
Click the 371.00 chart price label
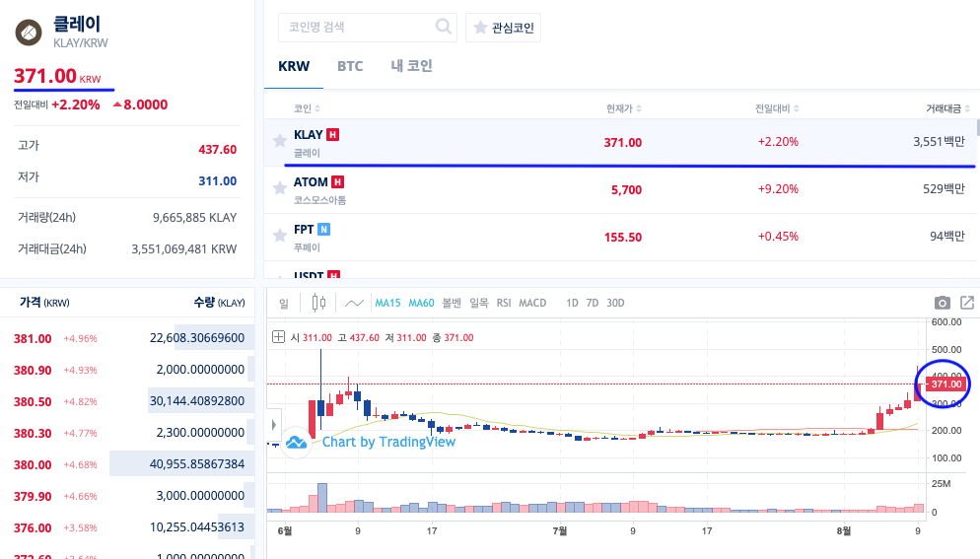pyautogui.click(x=946, y=384)
